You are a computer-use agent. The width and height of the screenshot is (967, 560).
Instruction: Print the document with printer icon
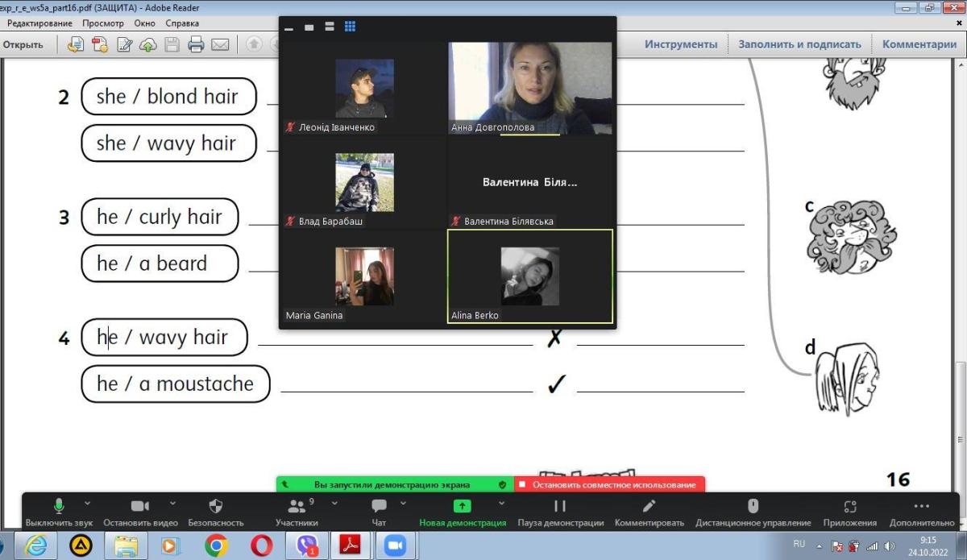[x=196, y=44]
